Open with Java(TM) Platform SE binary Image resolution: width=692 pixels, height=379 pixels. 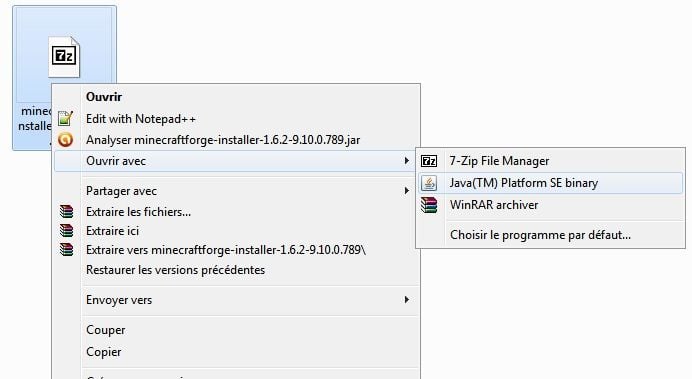coord(523,183)
